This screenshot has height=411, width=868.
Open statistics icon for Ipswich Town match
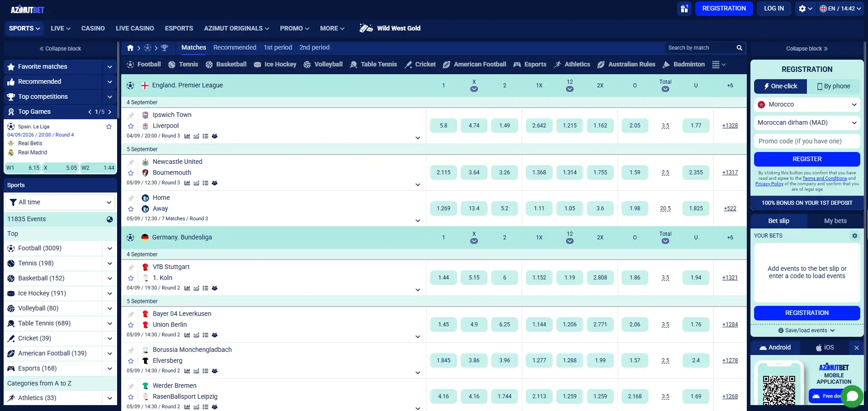click(x=187, y=136)
